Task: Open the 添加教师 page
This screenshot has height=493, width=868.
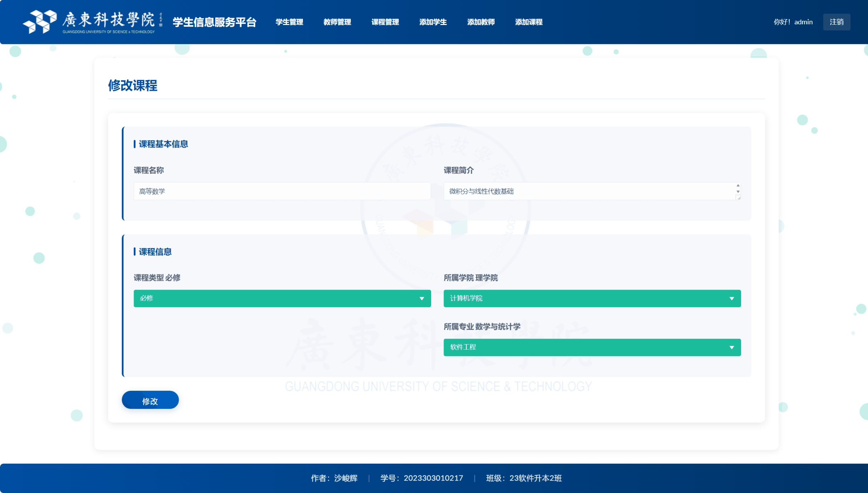Action: click(x=481, y=22)
